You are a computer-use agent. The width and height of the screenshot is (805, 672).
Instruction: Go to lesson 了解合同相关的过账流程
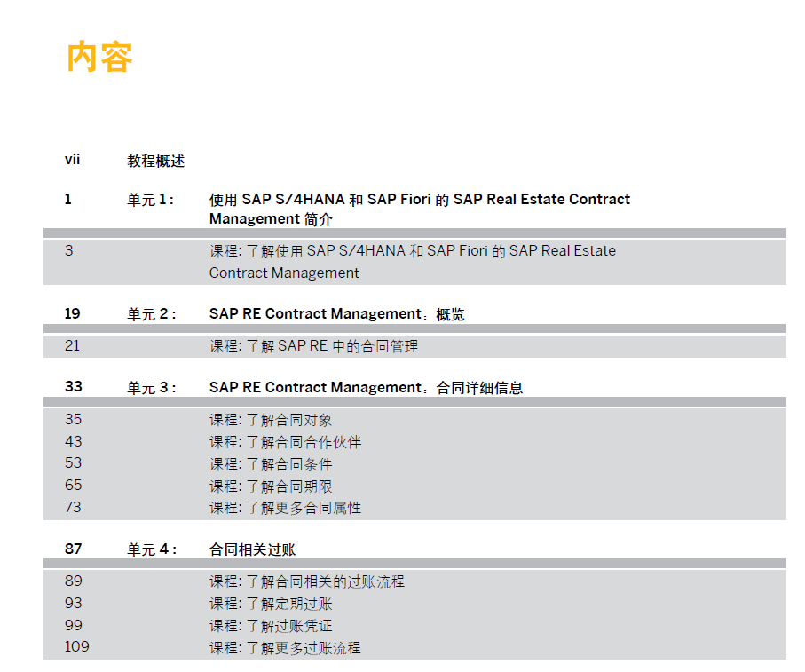pos(306,581)
